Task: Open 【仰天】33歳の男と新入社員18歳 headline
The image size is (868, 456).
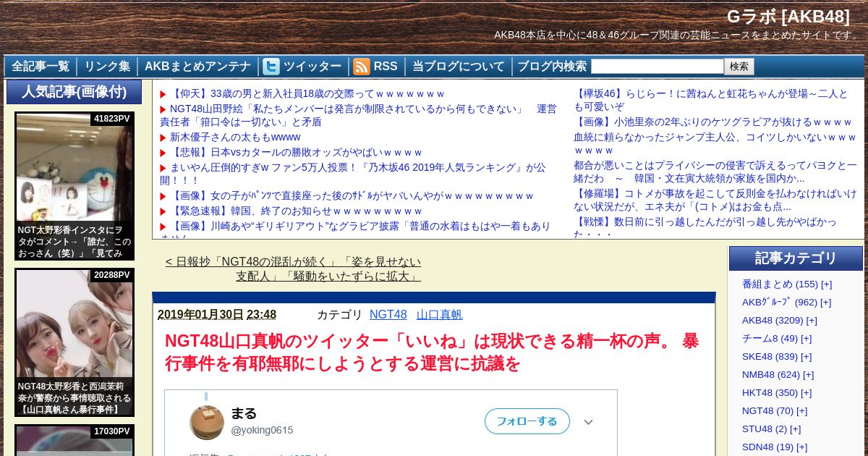Action: click(307, 93)
